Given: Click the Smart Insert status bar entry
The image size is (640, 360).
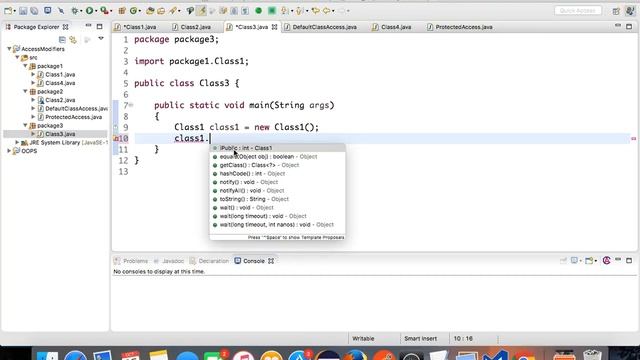Looking at the screenshot, I should 420,338.
